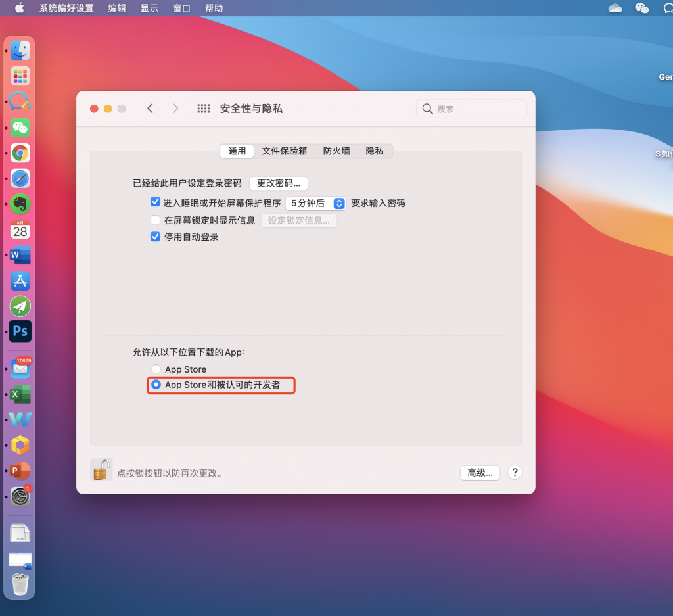Viewport: 673px width, 616px height.
Task: Open the 编辑 menu
Action: pos(117,8)
